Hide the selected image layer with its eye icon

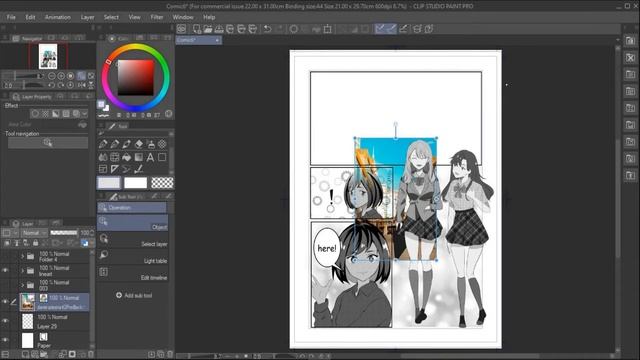[x=5, y=302]
